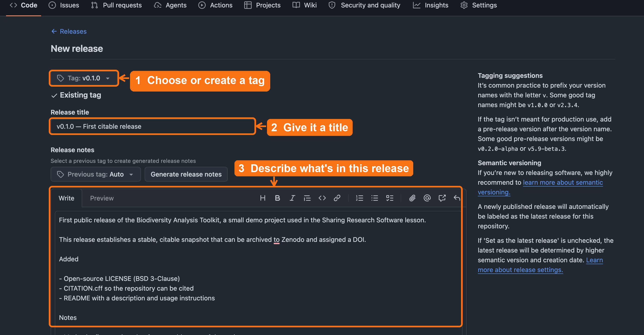Open Security and quality tab
Image resolution: width=644 pixels, height=335 pixels.
click(364, 5)
